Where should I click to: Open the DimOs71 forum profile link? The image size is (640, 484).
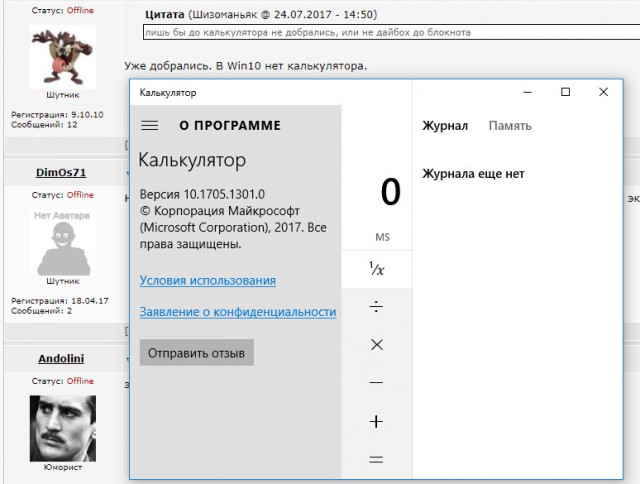click(61, 172)
